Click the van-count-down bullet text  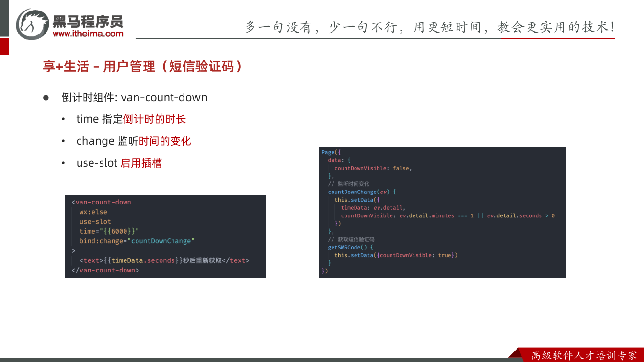click(134, 97)
